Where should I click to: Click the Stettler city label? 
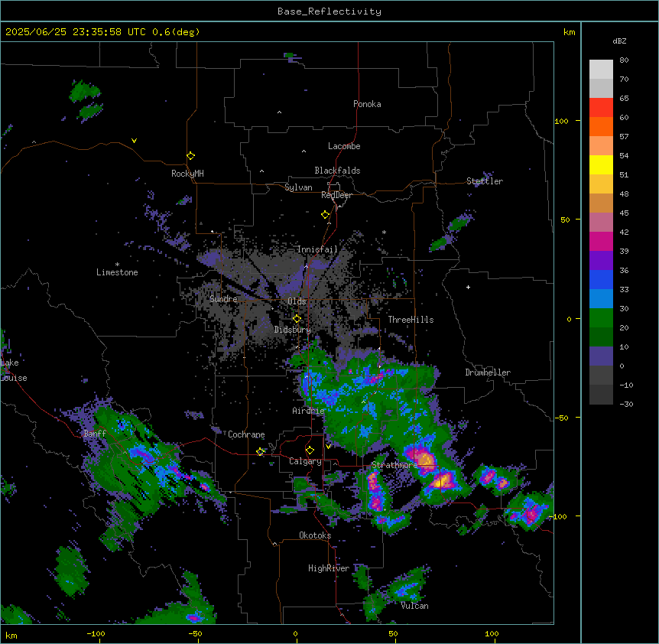click(485, 181)
